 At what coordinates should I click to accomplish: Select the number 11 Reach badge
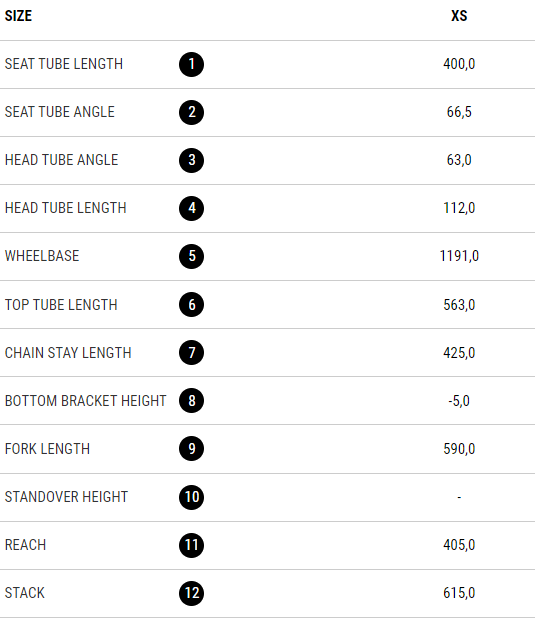(x=191, y=545)
